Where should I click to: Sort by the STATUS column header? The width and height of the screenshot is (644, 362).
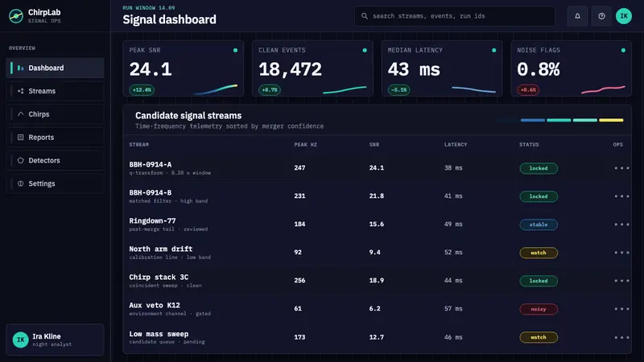pos(529,145)
